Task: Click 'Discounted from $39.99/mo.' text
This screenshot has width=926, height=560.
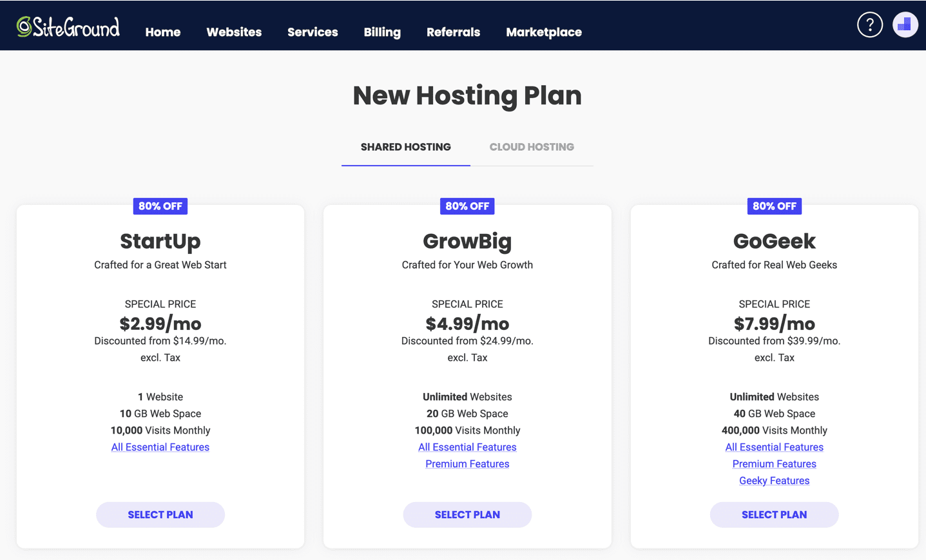Action: tap(775, 341)
